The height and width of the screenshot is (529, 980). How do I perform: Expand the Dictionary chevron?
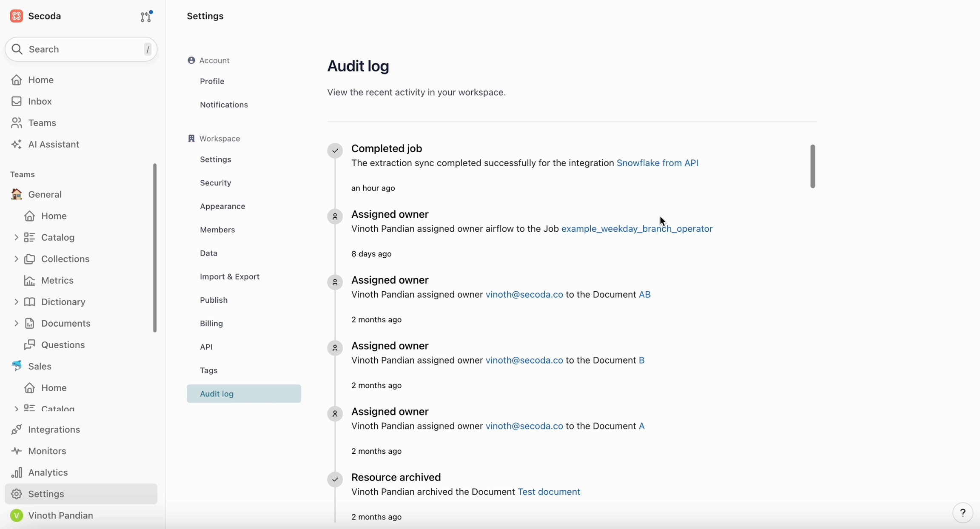(16, 301)
